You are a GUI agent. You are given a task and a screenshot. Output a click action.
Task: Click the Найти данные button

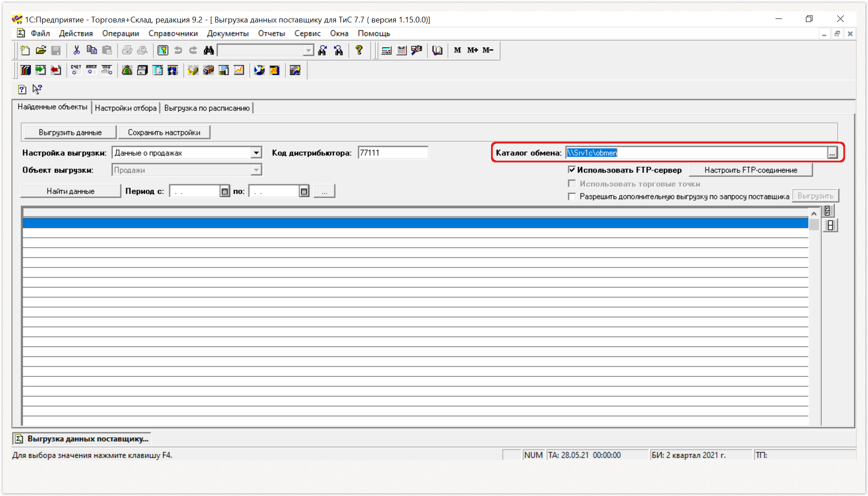(70, 191)
